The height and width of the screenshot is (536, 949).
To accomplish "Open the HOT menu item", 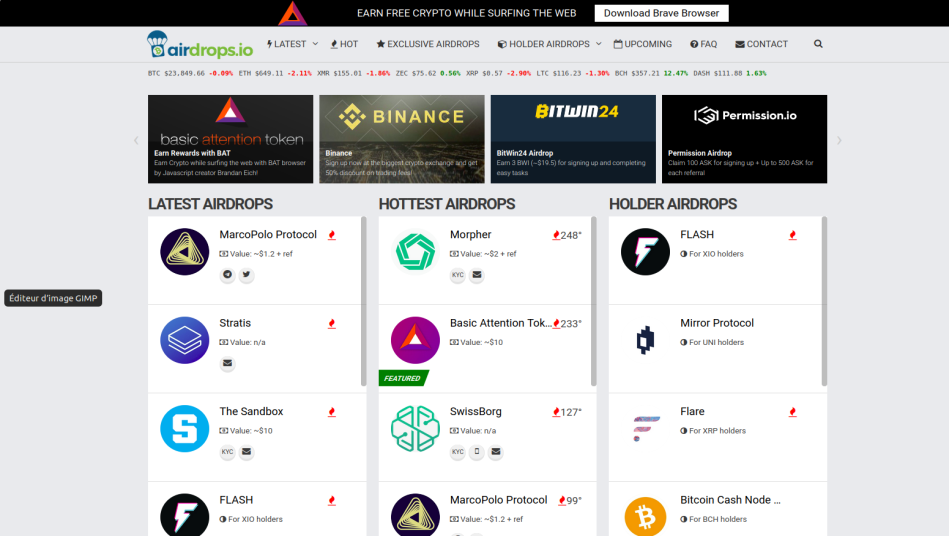I will point(344,44).
